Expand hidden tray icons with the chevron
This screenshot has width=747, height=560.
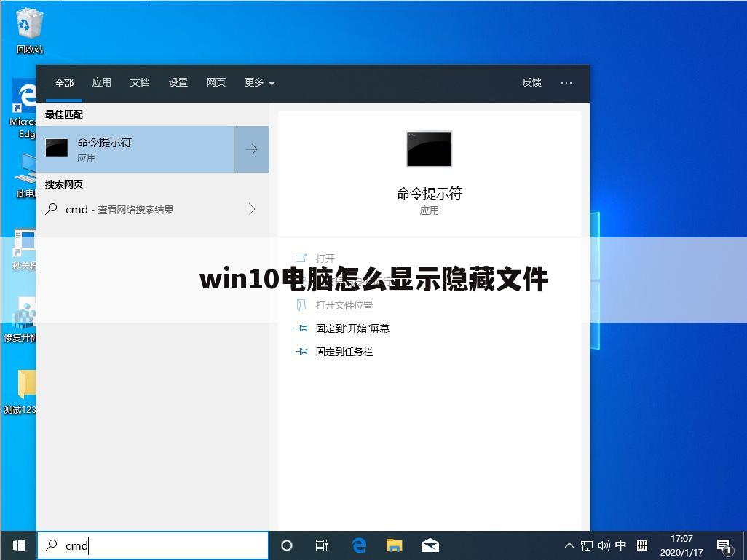[569, 545]
